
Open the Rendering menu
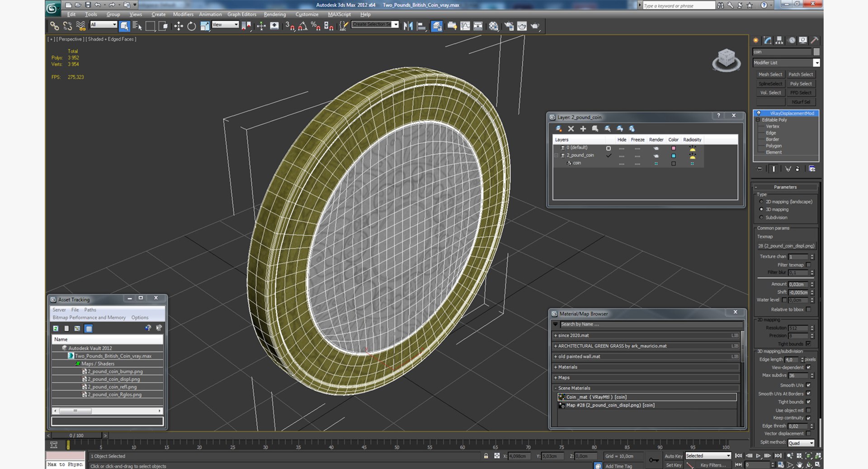click(274, 14)
